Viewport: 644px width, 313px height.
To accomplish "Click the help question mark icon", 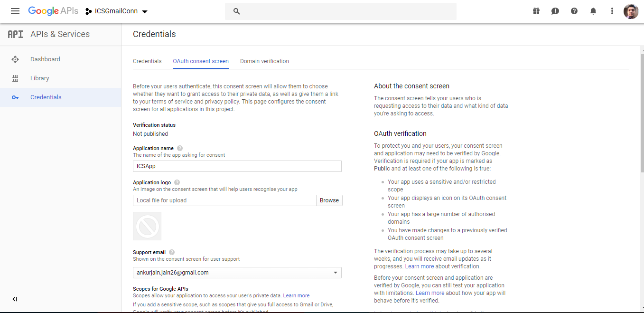I will [x=574, y=11].
